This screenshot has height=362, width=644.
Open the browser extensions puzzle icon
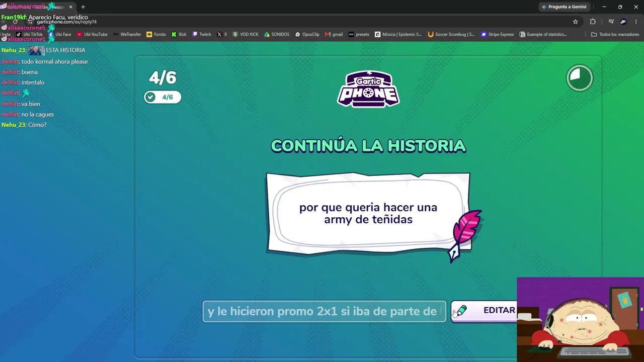(x=593, y=22)
